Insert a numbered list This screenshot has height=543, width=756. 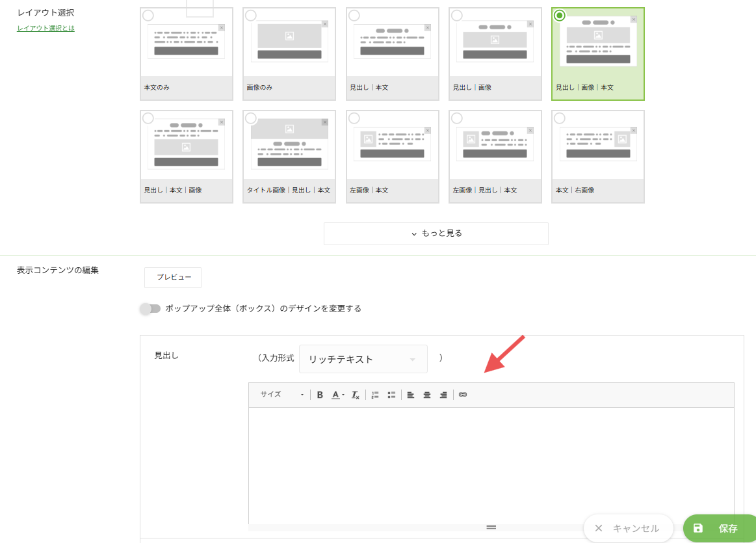[375, 395]
